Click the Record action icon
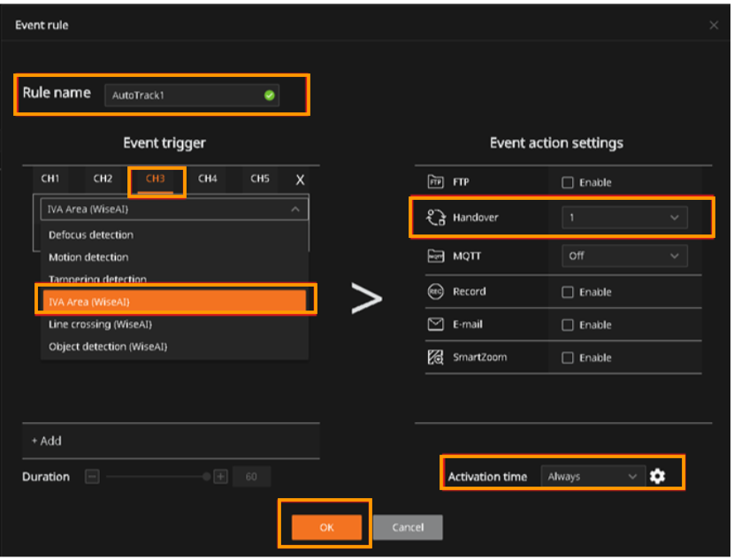The image size is (734, 560). pyautogui.click(x=435, y=291)
